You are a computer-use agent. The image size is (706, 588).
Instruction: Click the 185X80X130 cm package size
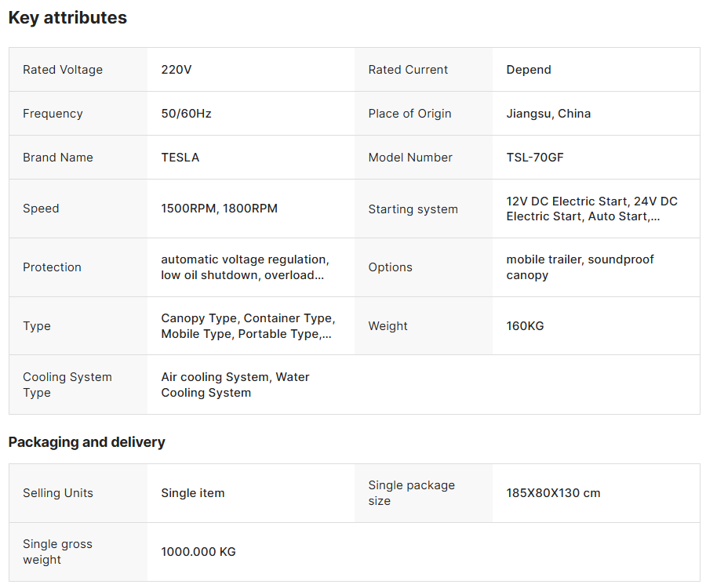tap(553, 493)
